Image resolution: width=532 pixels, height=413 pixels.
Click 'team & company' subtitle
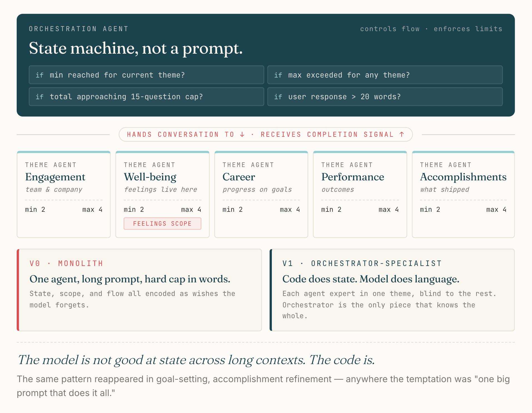click(54, 190)
